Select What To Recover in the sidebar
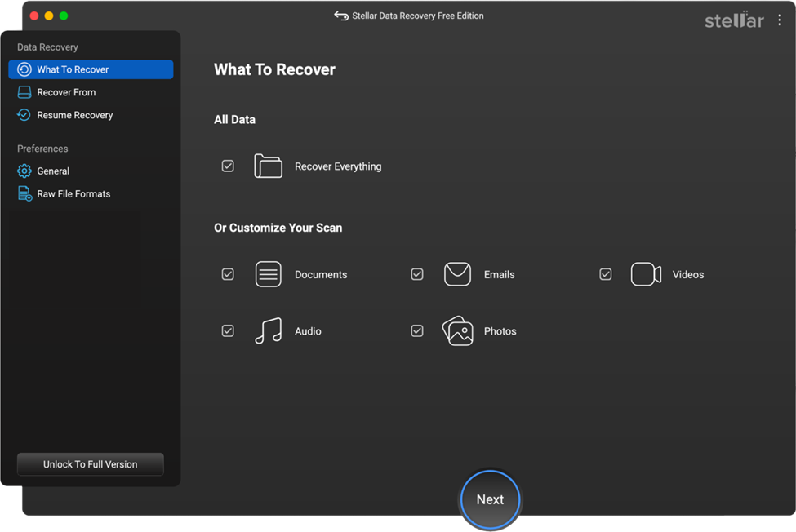796x532 pixels. [90, 69]
